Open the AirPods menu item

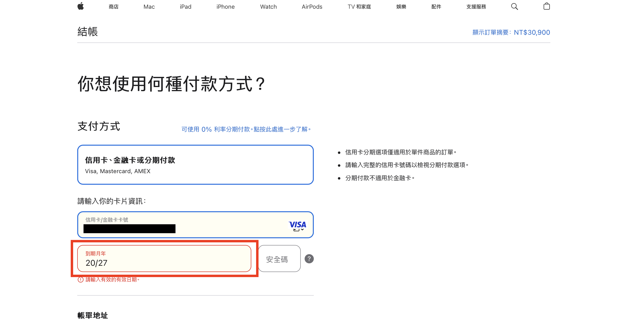coord(312,7)
